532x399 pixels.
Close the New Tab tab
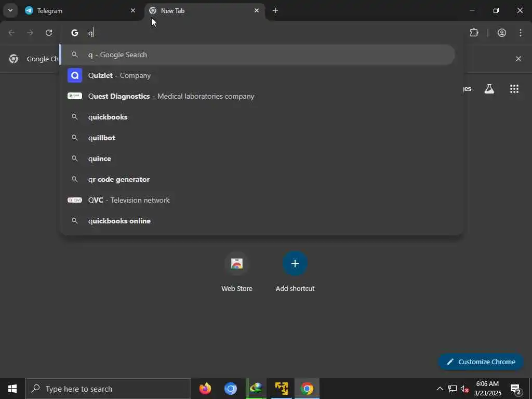pos(257,10)
